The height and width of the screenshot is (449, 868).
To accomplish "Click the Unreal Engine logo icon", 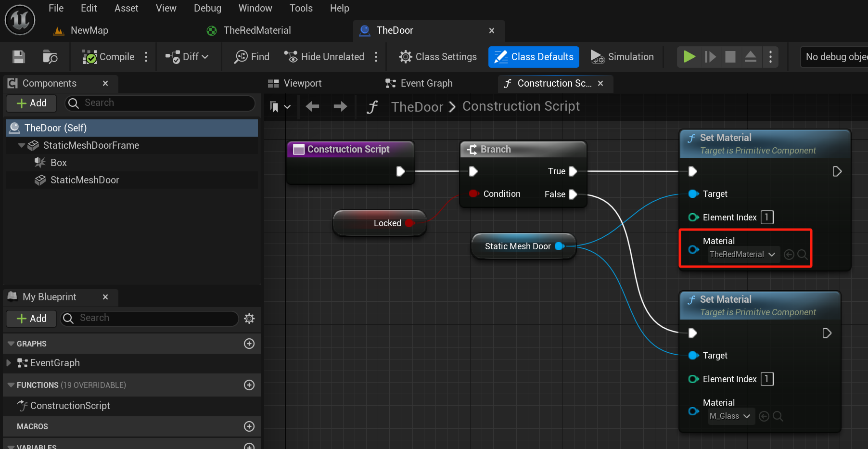I will [20, 20].
